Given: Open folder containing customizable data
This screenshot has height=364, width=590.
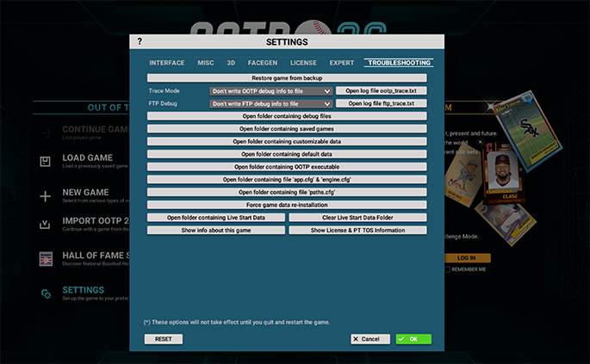Looking at the screenshot, I should pos(287,142).
